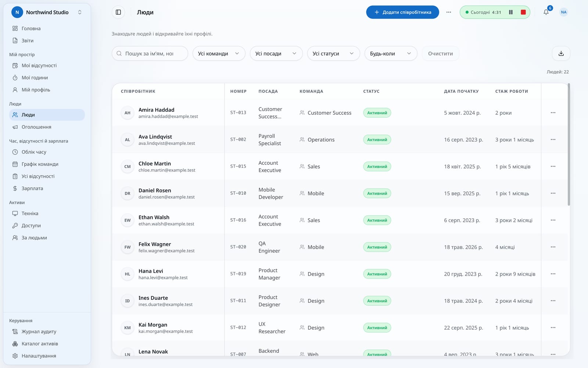Open the Felix Wagner profile name

point(155,244)
